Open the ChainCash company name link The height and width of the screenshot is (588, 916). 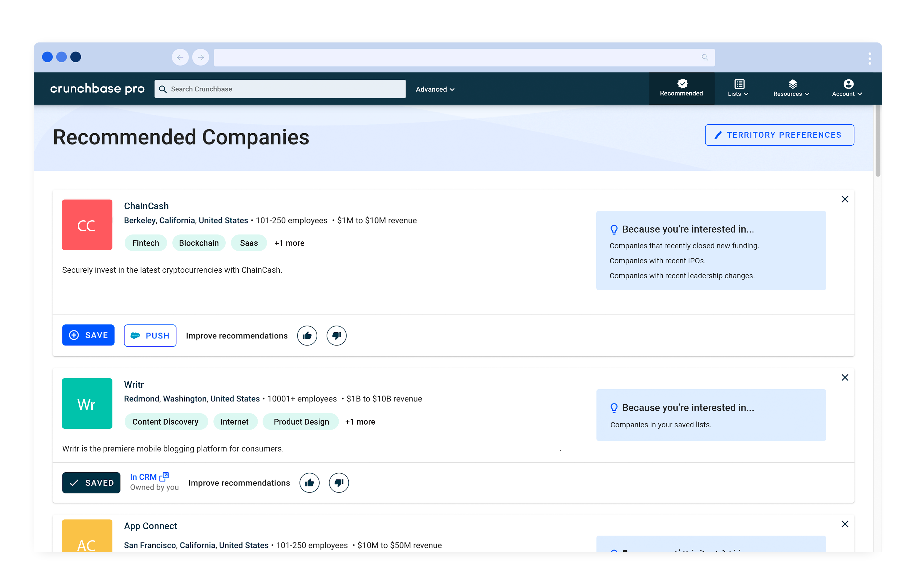coord(146,206)
